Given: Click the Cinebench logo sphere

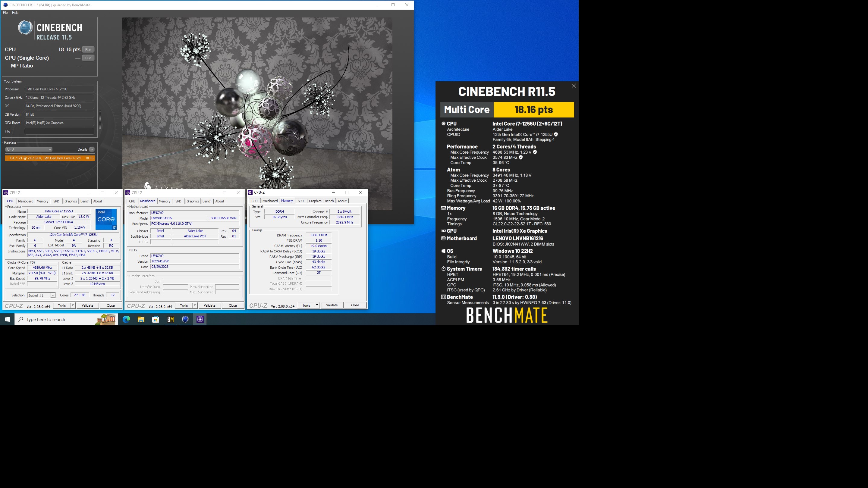Looking at the screenshot, I should pos(25,28).
